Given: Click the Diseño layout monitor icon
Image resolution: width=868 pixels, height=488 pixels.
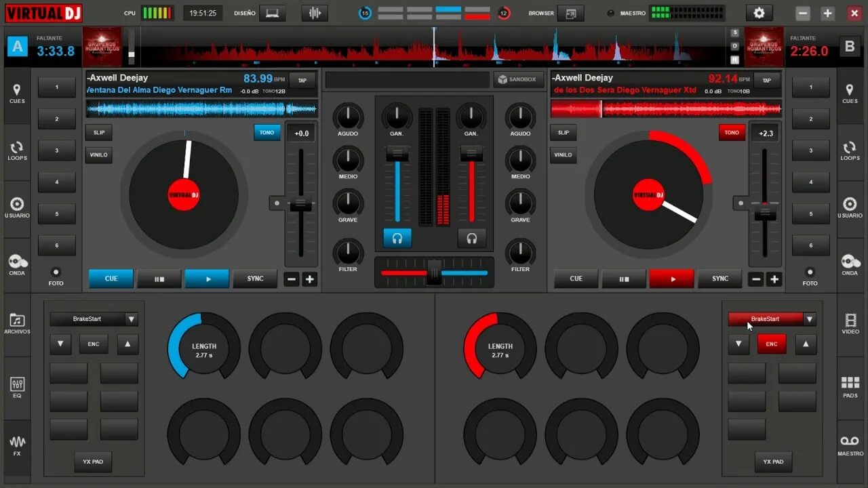Looking at the screenshot, I should (272, 13).
